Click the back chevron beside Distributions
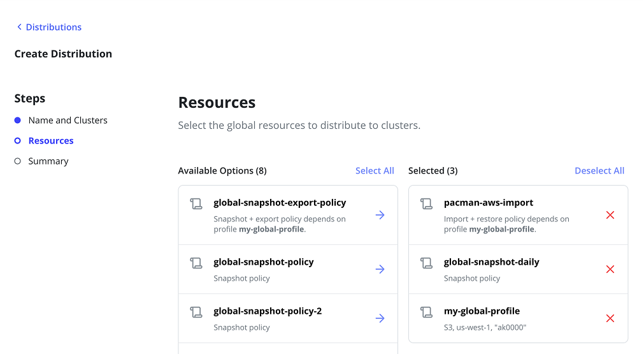This screenshot has width=644, height=354. 19,27
